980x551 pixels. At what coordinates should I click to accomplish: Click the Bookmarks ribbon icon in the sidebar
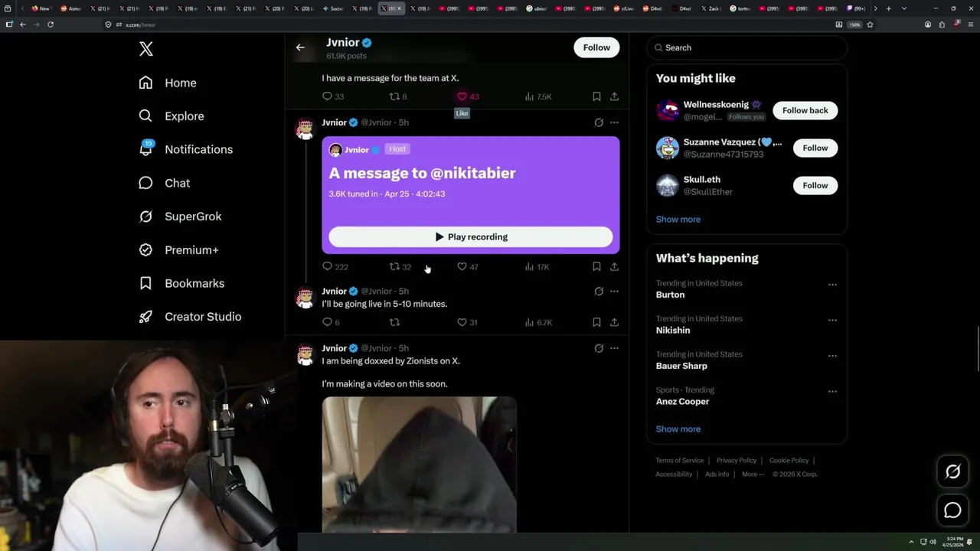[x=145, y=283]
